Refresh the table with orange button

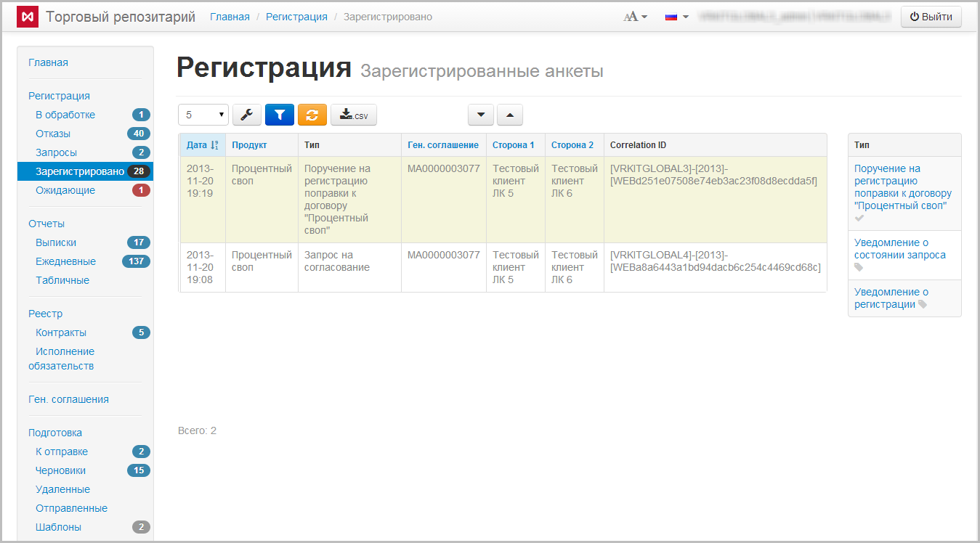312,115
